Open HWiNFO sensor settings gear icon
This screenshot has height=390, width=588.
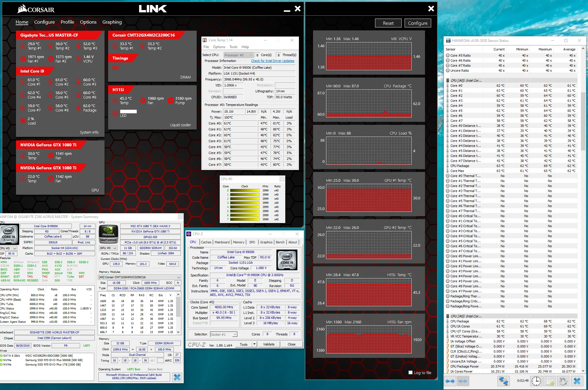pyautogui.click(x=563, y=381)
